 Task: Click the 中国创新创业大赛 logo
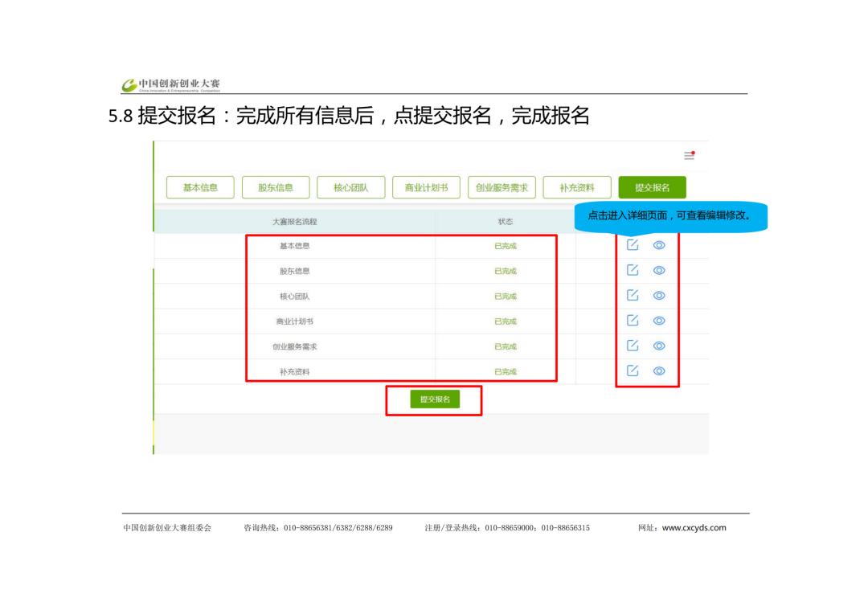tap(171, 84)
